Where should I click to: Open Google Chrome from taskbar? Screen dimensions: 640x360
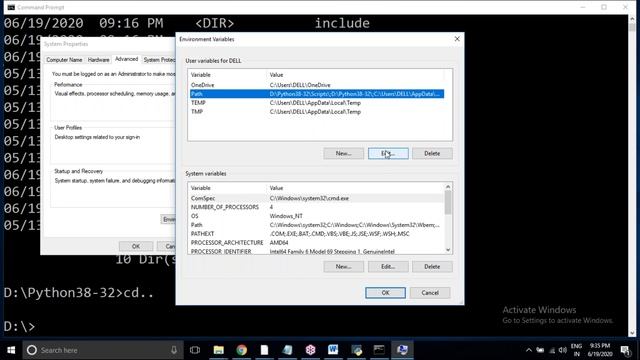click(x=242, y=350)
